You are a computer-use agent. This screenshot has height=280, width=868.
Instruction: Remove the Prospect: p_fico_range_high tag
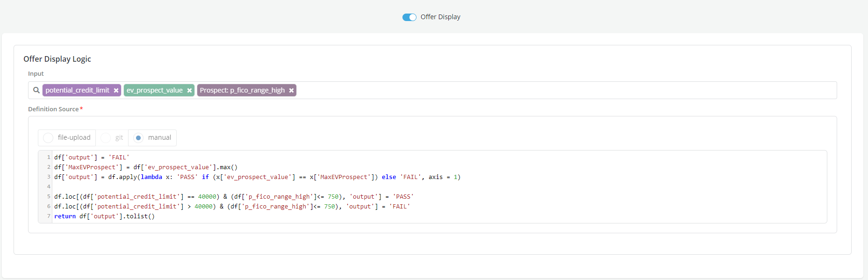click(291, 91)
